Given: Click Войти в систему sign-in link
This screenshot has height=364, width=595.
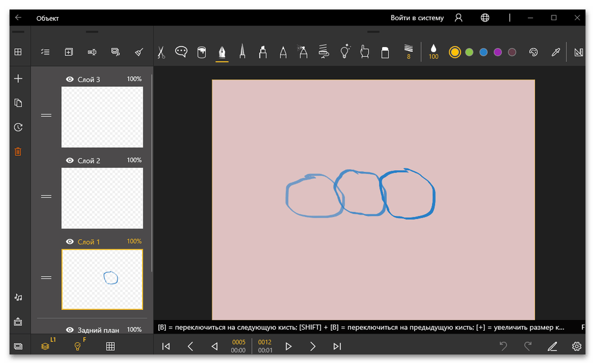Looking at the screenshot, I should 417,18.
